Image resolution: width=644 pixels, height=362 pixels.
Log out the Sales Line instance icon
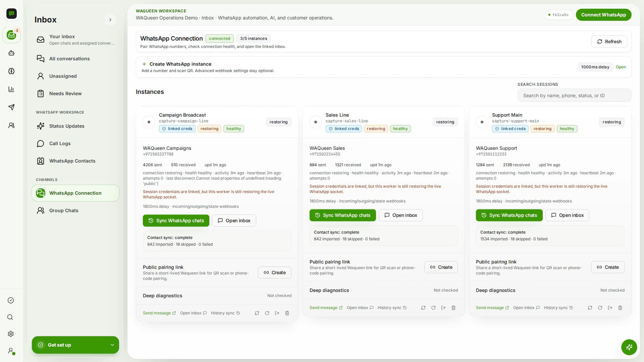tap(443, 308)
